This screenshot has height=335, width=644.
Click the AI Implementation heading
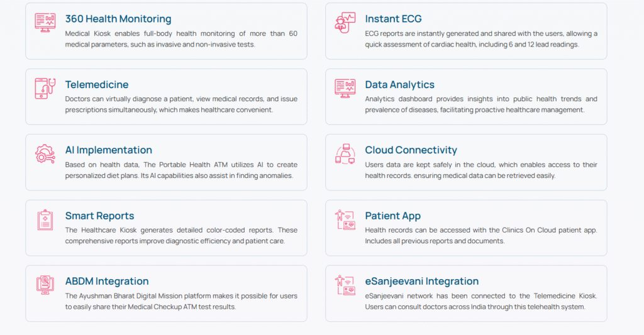[x=109, y=150]
